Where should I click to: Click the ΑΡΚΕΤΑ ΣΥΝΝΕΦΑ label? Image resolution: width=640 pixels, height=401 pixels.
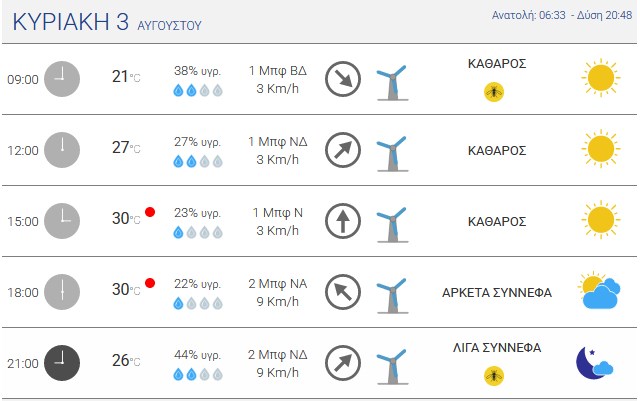tap(497, 293)
